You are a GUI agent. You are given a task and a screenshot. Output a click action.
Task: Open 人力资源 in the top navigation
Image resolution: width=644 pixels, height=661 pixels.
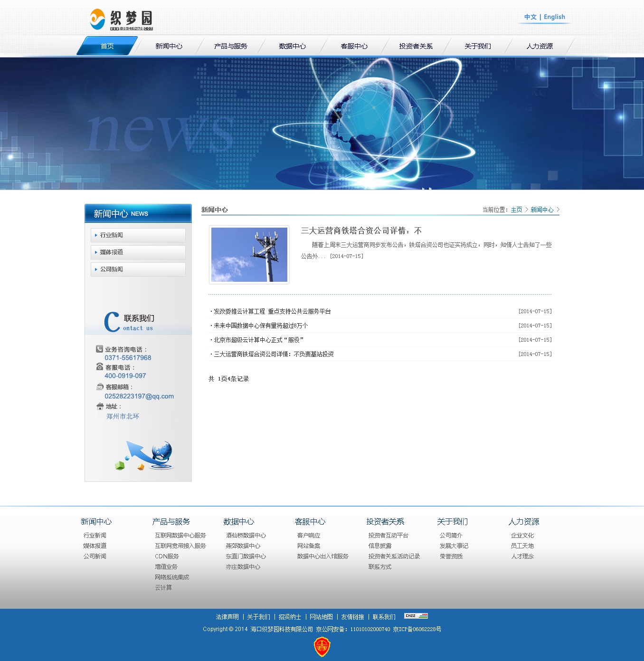pos(540,46)
